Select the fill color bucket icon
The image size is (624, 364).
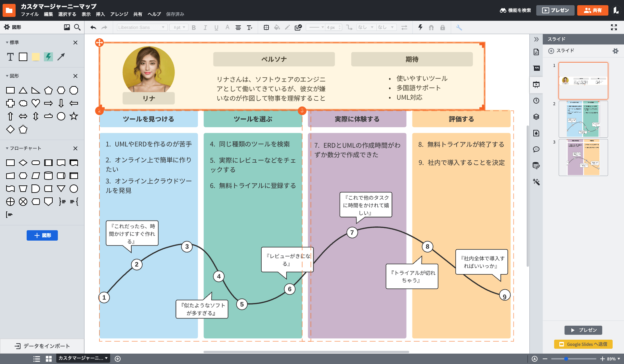tap(277, 27)
